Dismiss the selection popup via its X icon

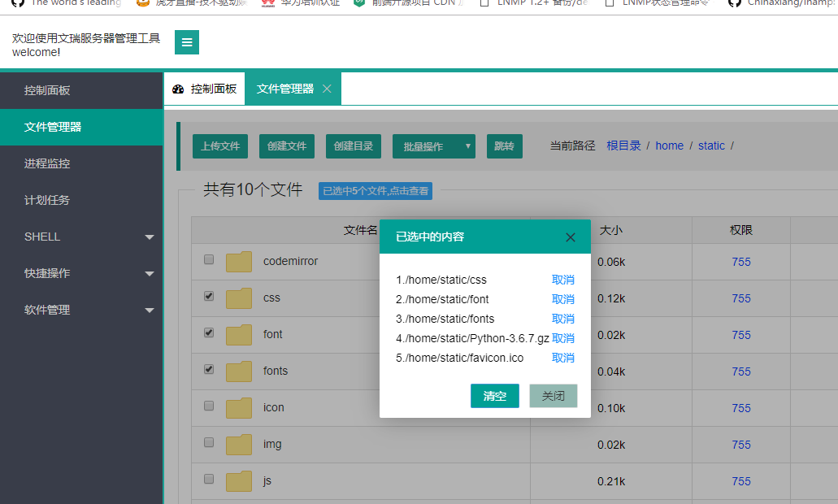[x=571, y=237]
